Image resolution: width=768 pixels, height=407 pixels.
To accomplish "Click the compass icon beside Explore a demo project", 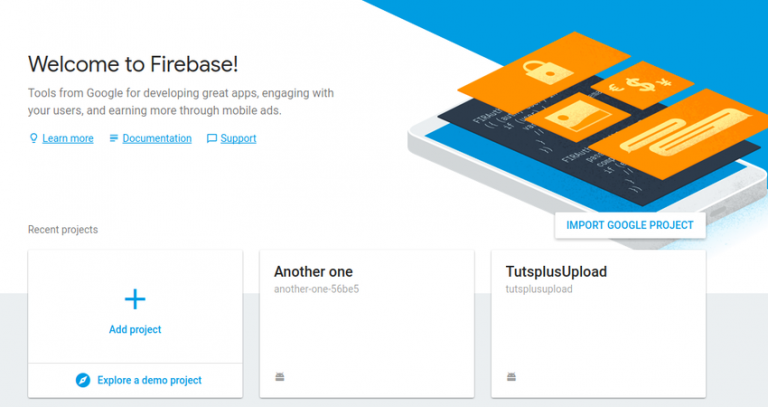I will coord(83,380).
